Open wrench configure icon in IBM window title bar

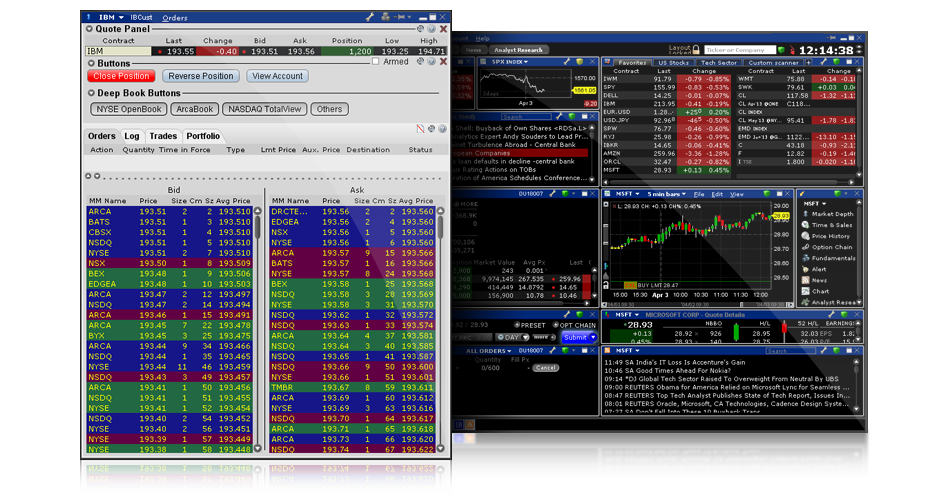369,17
